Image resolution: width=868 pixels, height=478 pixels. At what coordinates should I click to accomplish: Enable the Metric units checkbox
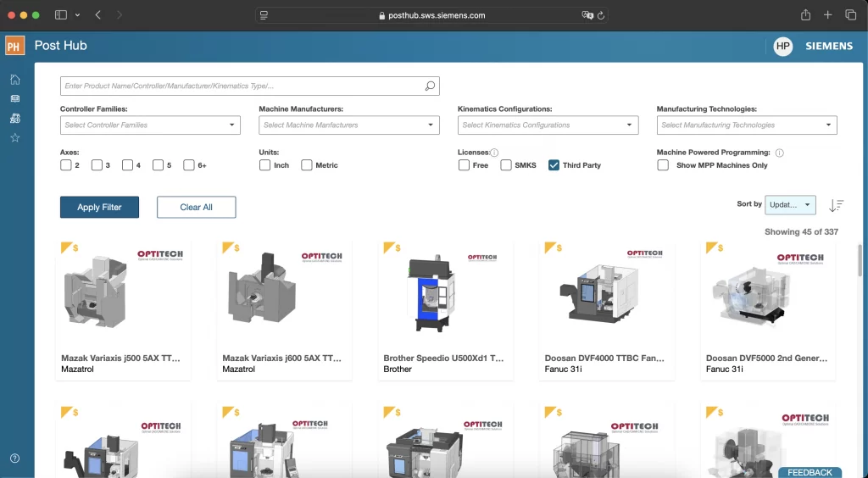coord(307,165)
